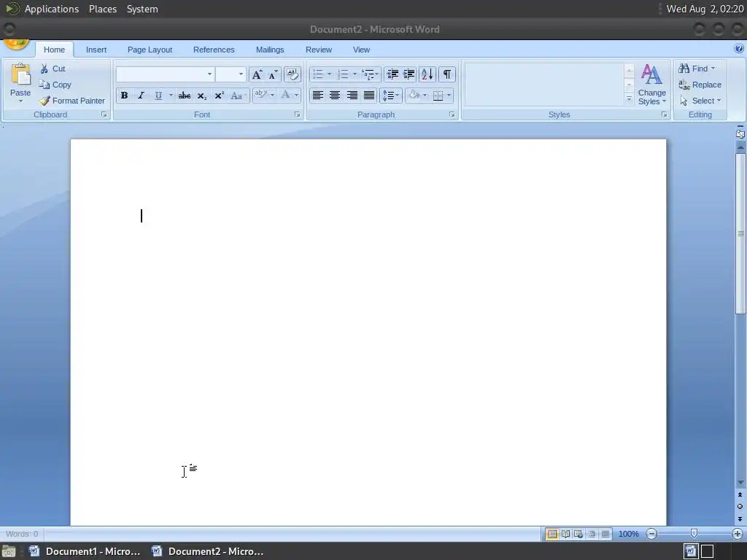Switch to the View tab
747x560 pixels.
point(361,50)
